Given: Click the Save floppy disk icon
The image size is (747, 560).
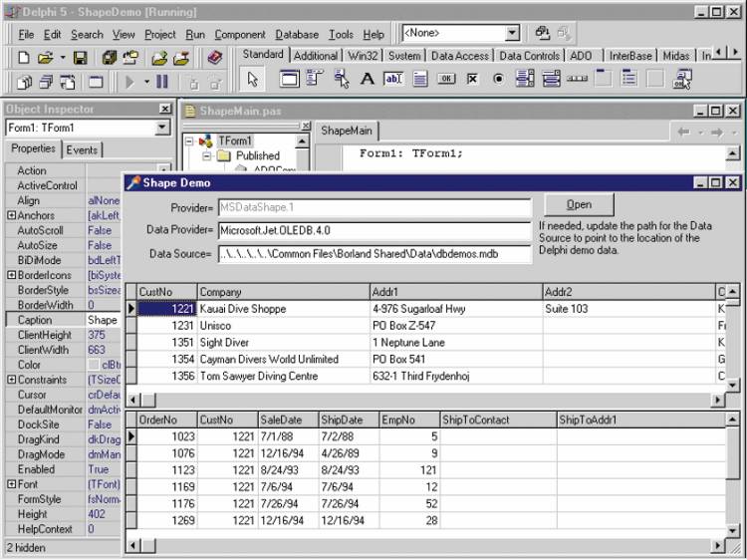Looking at the screenshot, I should [x=80, y=58].
